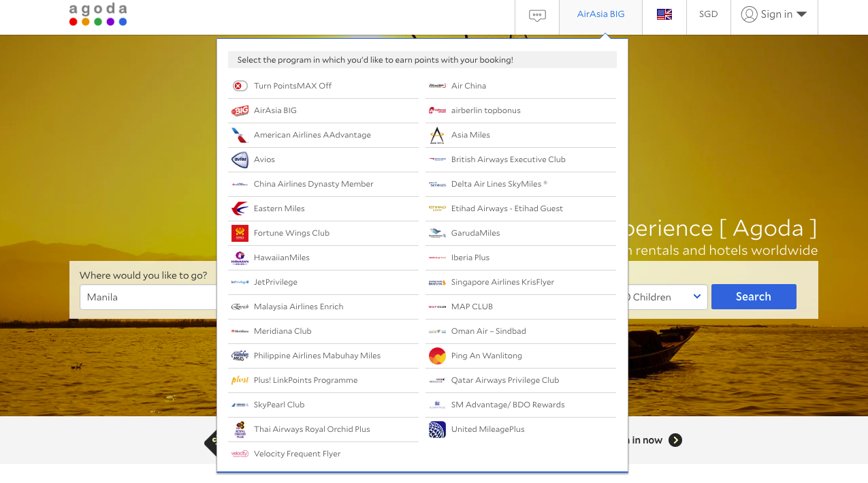Click the Air China logo icon
This screenshot has width=868, height=483.
437,86
